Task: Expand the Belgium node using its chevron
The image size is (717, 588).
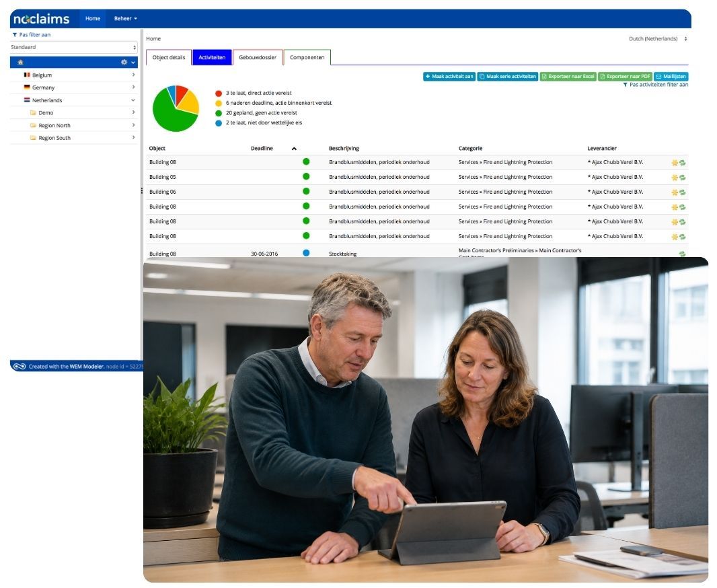Action: click(133, 75)
